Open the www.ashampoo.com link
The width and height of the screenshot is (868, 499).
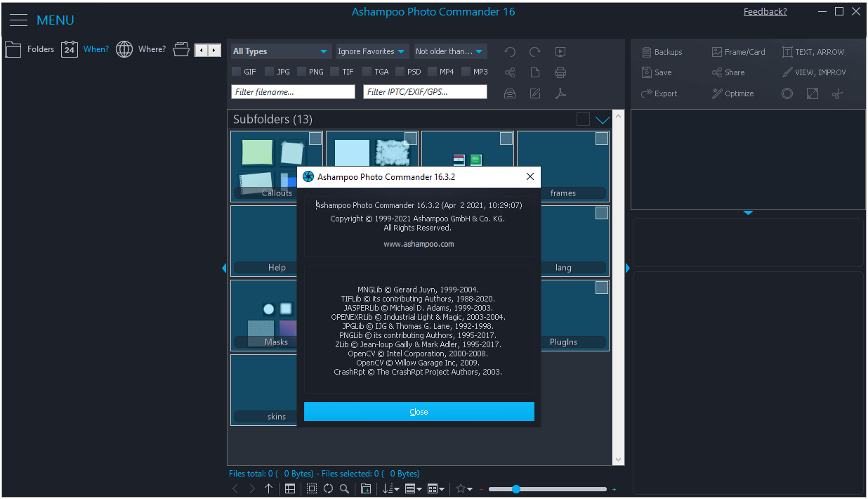[x=419, y=244]
